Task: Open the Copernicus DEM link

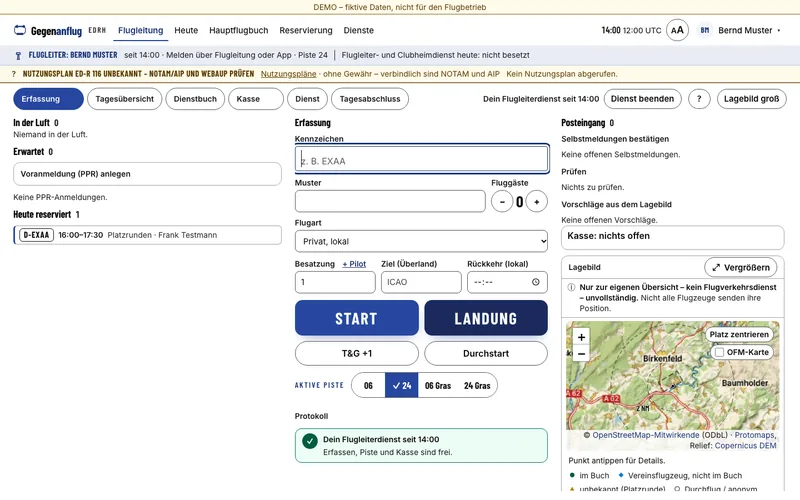Action: click(x=745, y=446)
